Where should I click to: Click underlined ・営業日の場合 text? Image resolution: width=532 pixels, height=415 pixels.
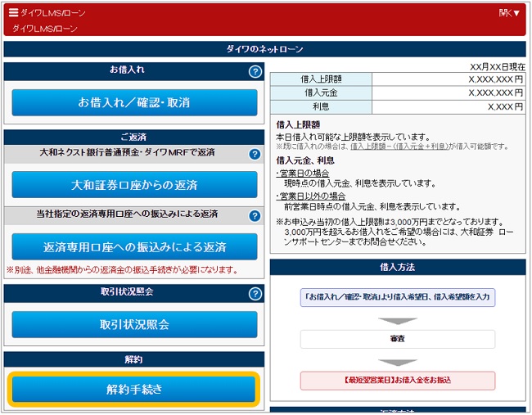(x=303, y=173)
